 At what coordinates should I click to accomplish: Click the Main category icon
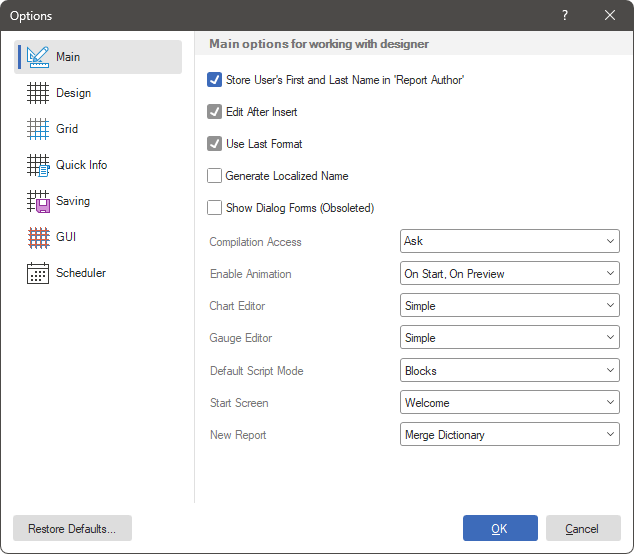click(x=38, y=57)
